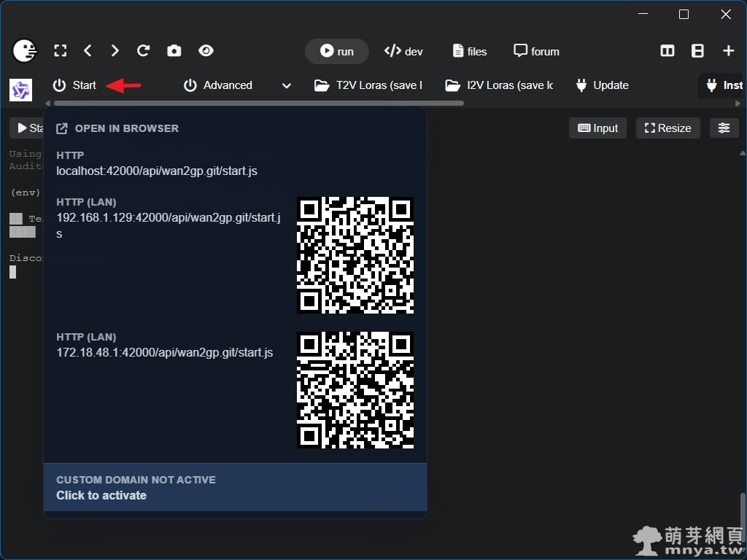Take a screenshot with camera icon

tap(174, 51)
